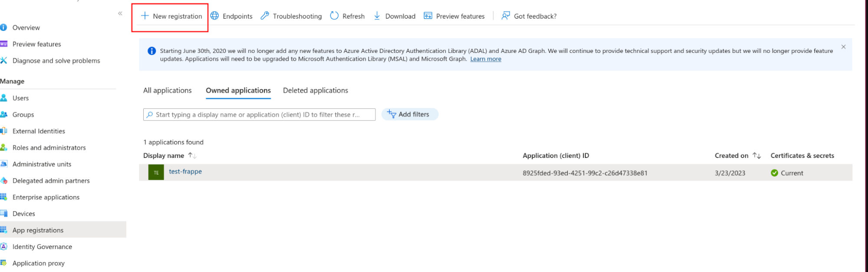The image size is (868, 272).
Task: Switch to the Deleted applications tab
Action: click(x=316, y=90)
